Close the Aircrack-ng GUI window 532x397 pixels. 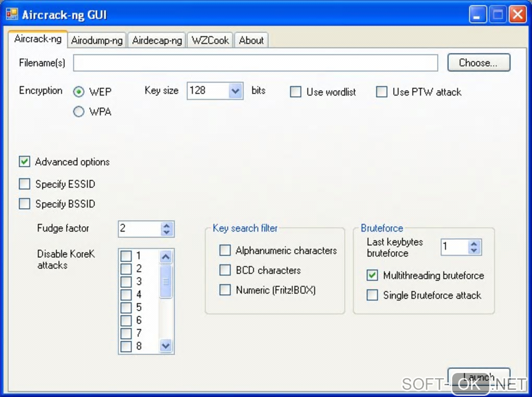coord(518,15)
